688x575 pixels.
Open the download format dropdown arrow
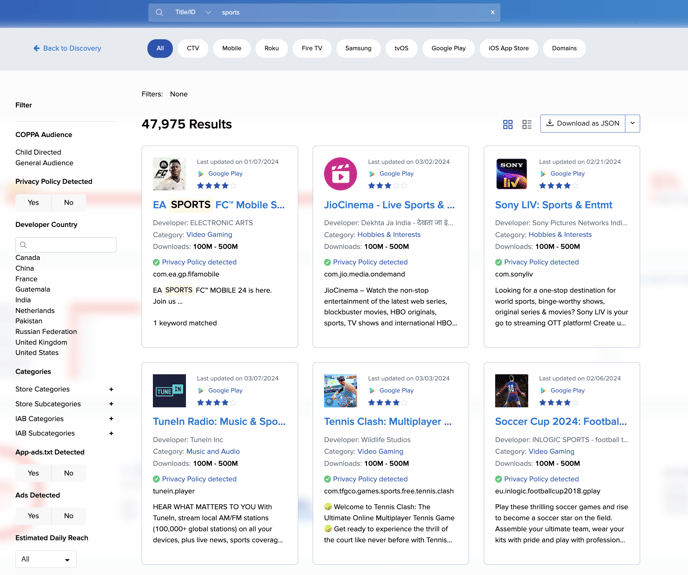click(633, 123)
